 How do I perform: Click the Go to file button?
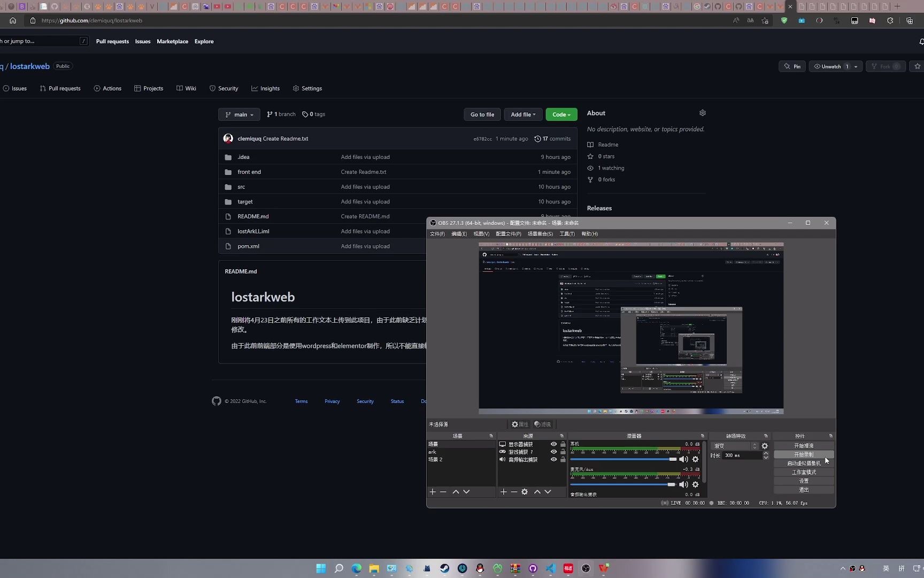pos(482,115)
